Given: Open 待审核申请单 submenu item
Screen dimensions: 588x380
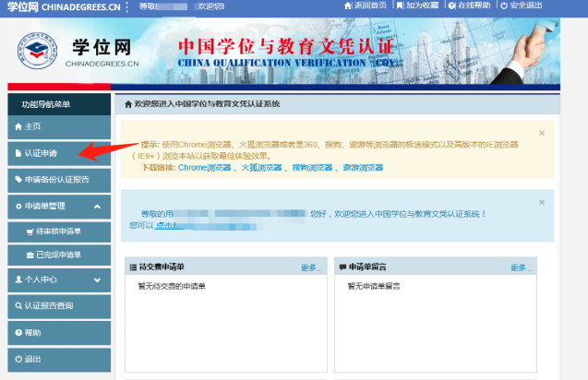Looking at the screenshot, I should (x=59, y=232).
